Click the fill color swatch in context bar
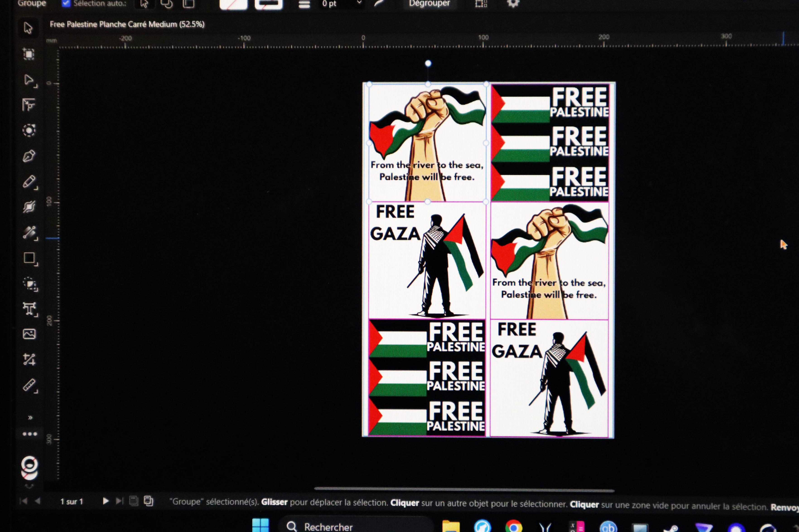 tap(233, 4)
